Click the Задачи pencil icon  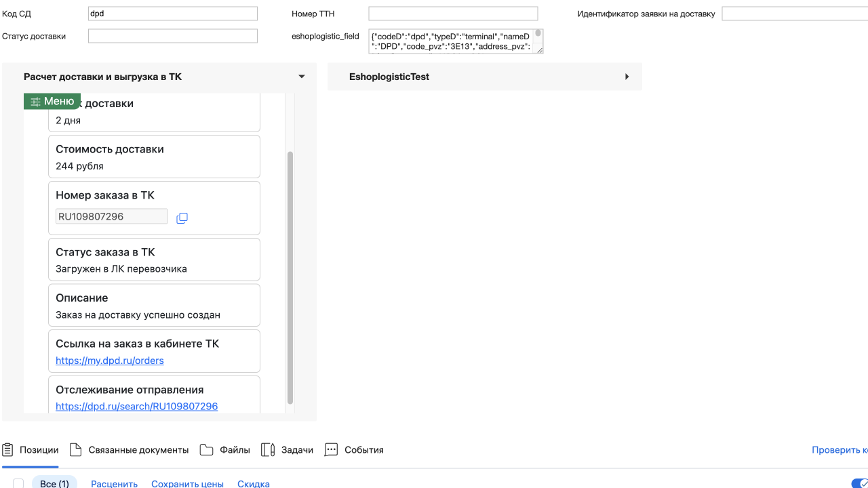coord(268,449)
